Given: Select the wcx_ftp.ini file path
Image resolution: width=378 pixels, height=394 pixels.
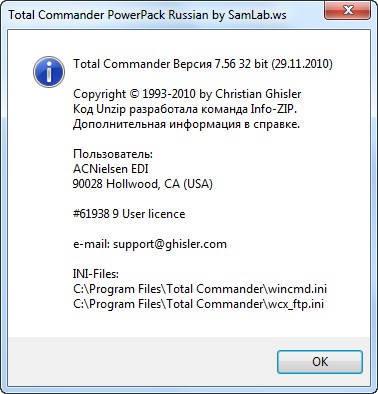Looking at the screenshot, I should [198, 304].
